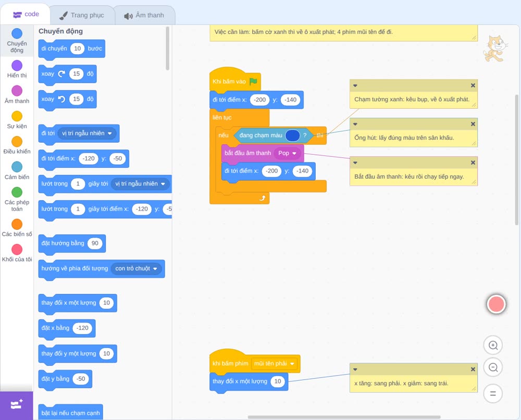
Task: Click the value 10 in thay đổi x script block
Action: (278, 381)
